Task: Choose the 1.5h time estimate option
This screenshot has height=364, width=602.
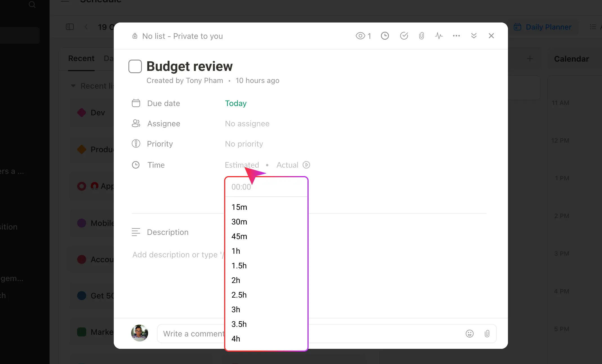Action: pos(239,266)
